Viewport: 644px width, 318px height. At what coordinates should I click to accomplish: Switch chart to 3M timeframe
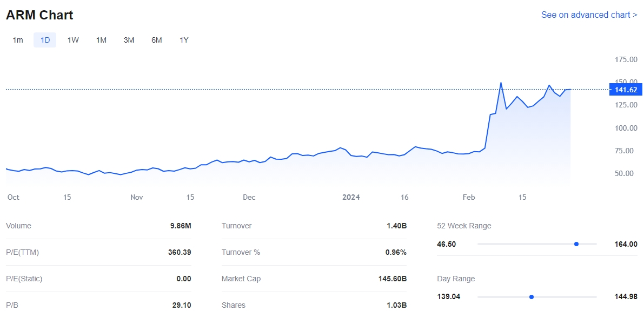(129, 40)
